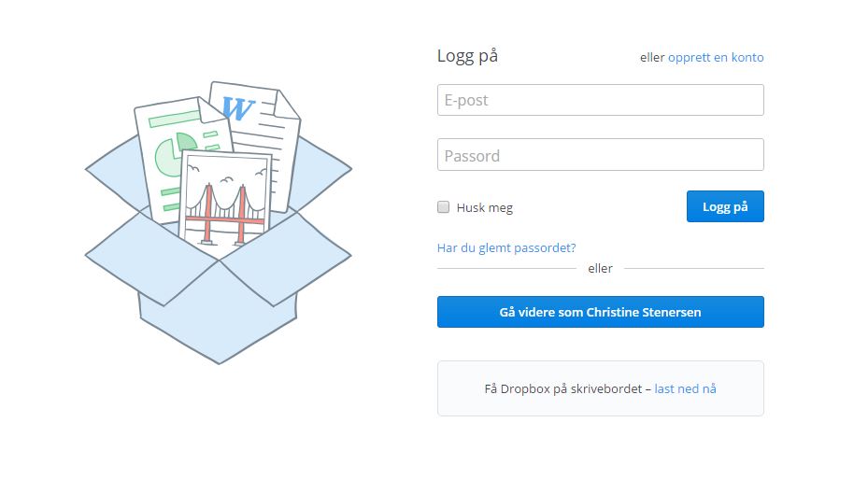Click the blue W letter on document
Viewport: 868px width, 479px height.
coord(240,108)
